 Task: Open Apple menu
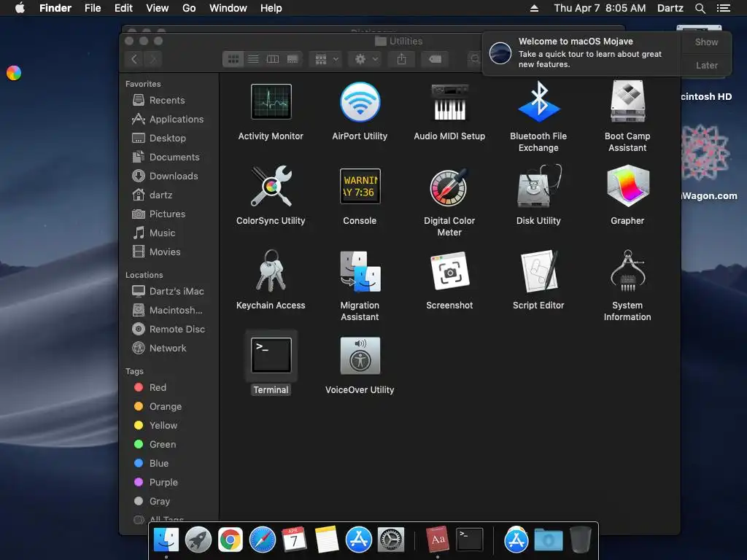pos(20,8)
